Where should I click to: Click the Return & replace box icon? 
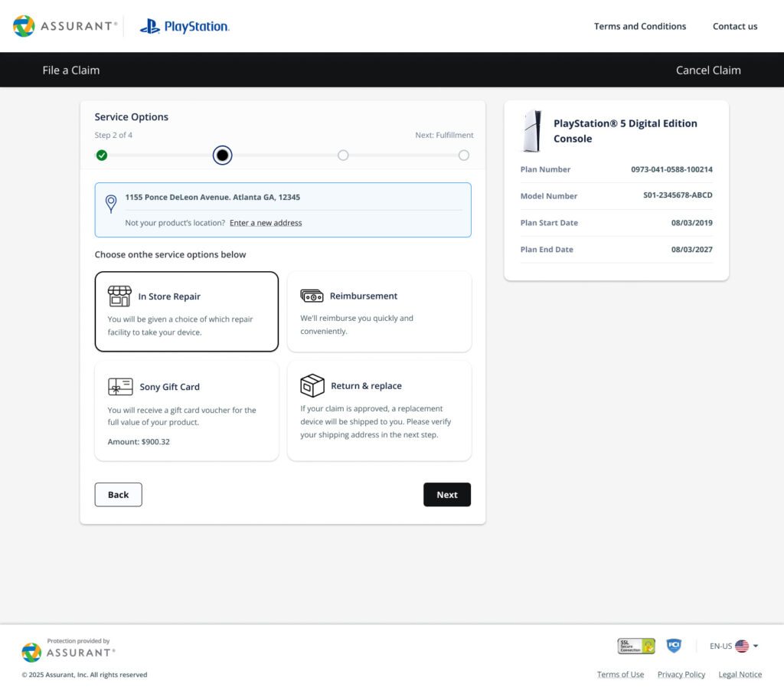coord(312,385)
